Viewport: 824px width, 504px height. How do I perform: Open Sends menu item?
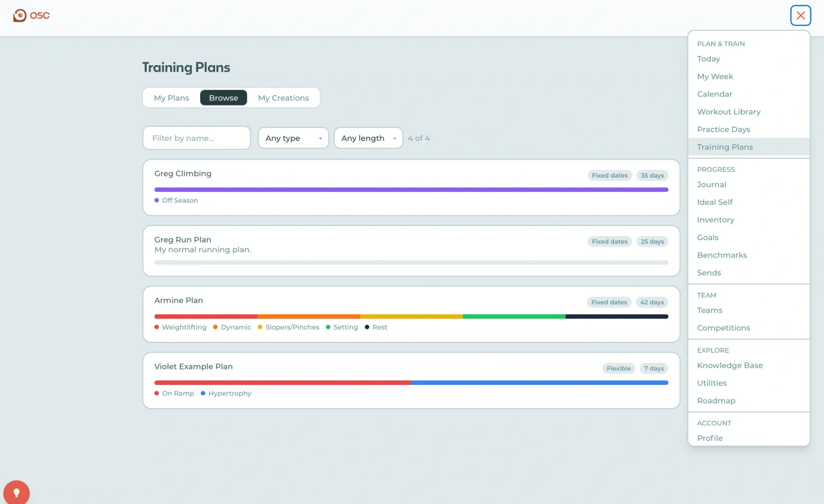point(749,273)
